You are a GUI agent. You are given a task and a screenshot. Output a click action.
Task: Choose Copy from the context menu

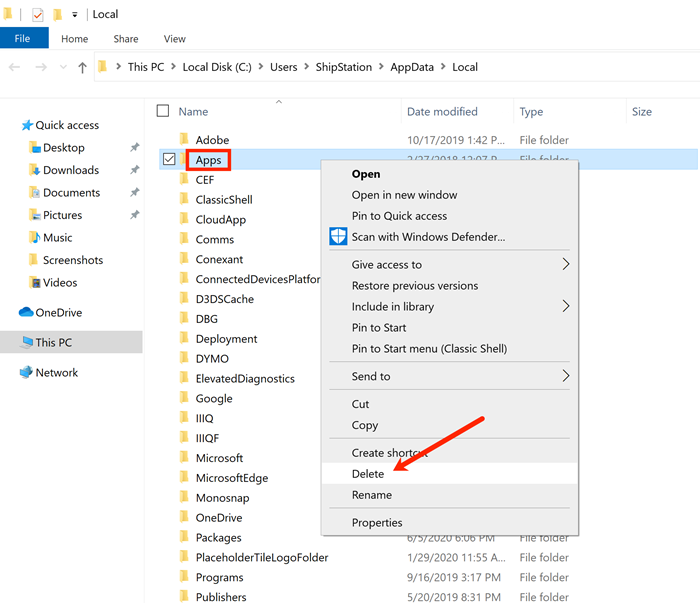click(450, 425)
